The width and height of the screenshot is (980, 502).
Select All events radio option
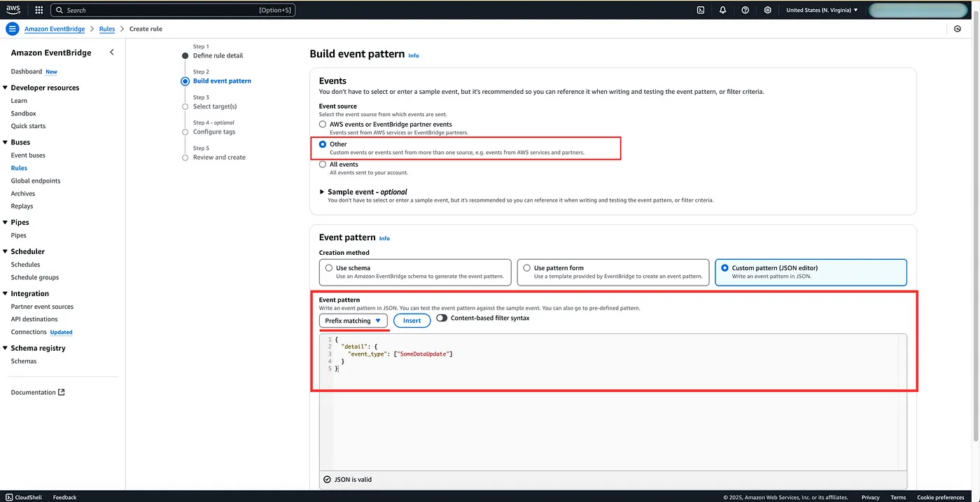[x=323, y=165]
